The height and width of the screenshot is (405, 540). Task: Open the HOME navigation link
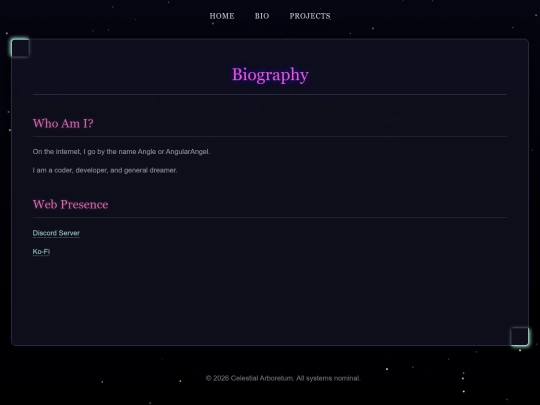pos(222,16)
